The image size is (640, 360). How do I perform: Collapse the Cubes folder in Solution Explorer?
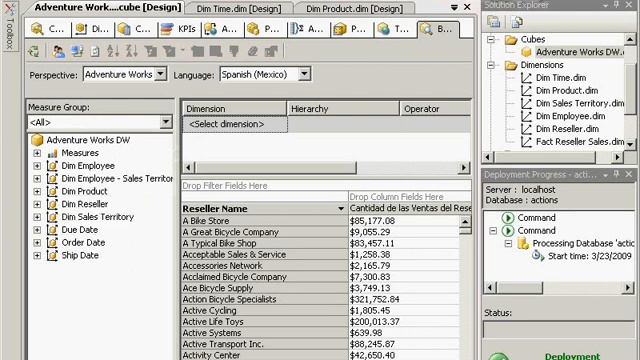pos(491,40)
